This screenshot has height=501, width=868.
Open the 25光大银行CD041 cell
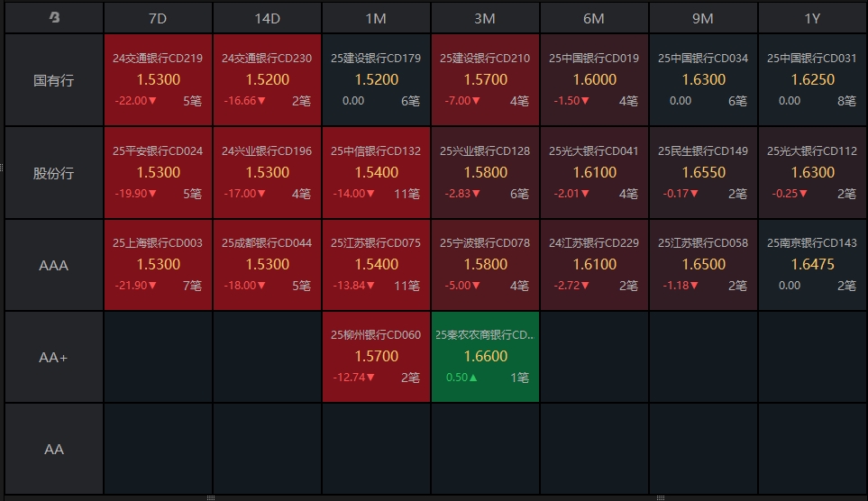coord(594,172)
